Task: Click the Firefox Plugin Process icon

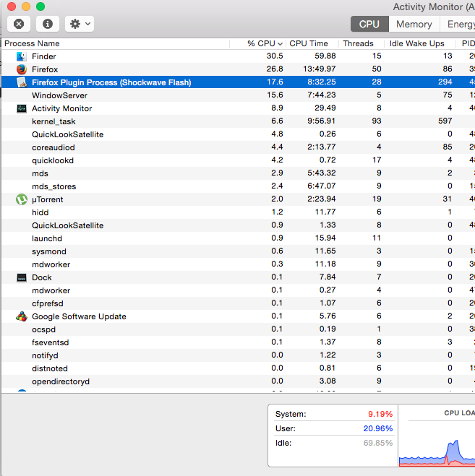Action: [21, 82]
